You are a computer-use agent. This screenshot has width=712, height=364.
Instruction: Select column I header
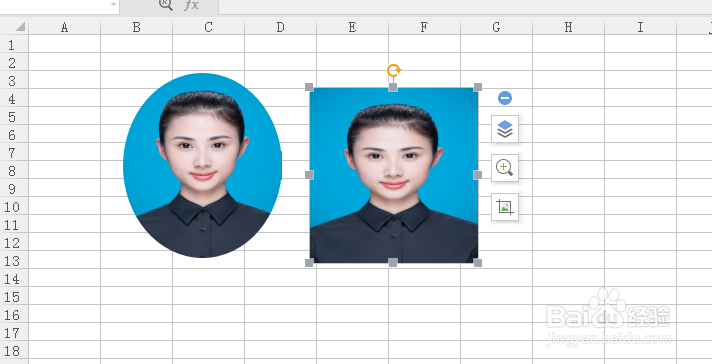[x=640, y=27]
